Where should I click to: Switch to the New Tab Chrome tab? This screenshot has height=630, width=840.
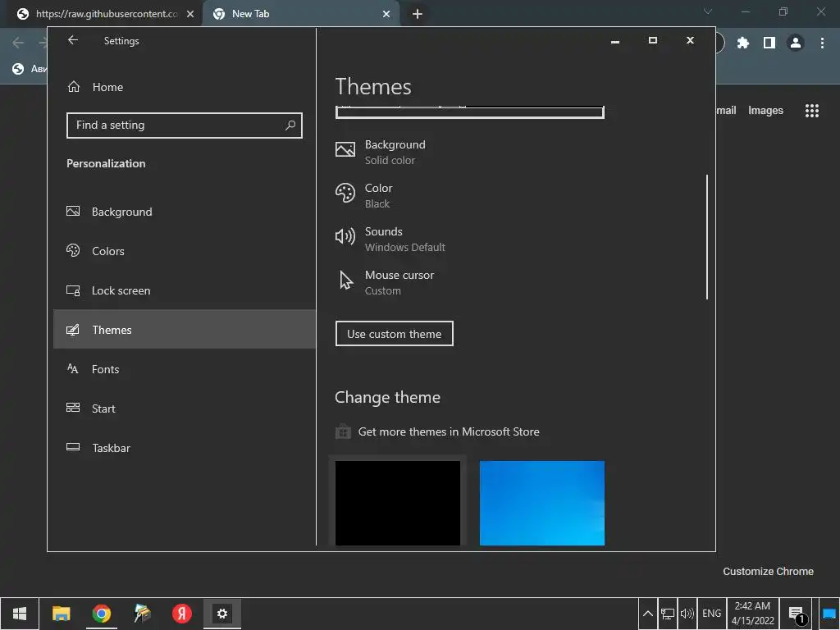pos(300,14)
